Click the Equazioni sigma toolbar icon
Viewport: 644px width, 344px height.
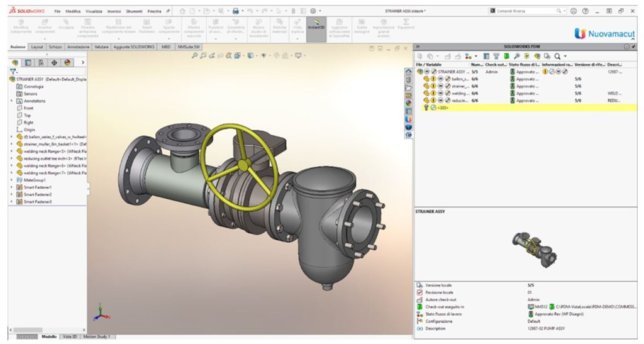406,23
